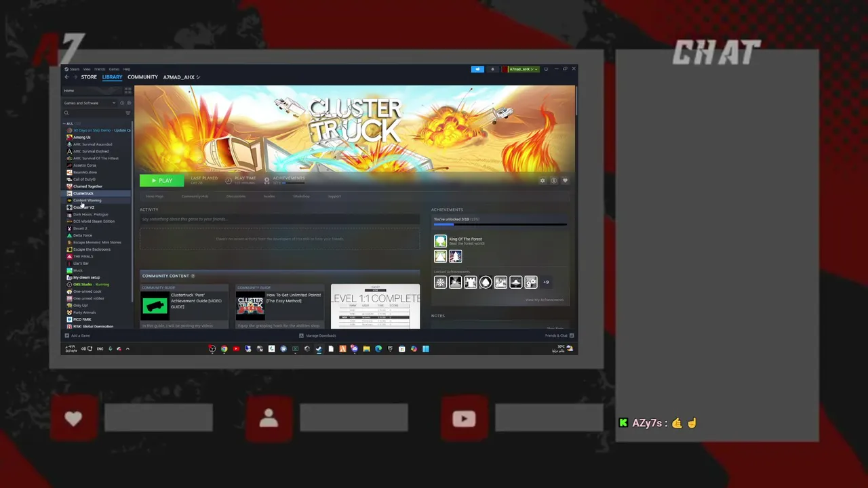This screenshot has width=868, height=488.
Task: Select Escape the Backrooms in library
Action: 92,249
